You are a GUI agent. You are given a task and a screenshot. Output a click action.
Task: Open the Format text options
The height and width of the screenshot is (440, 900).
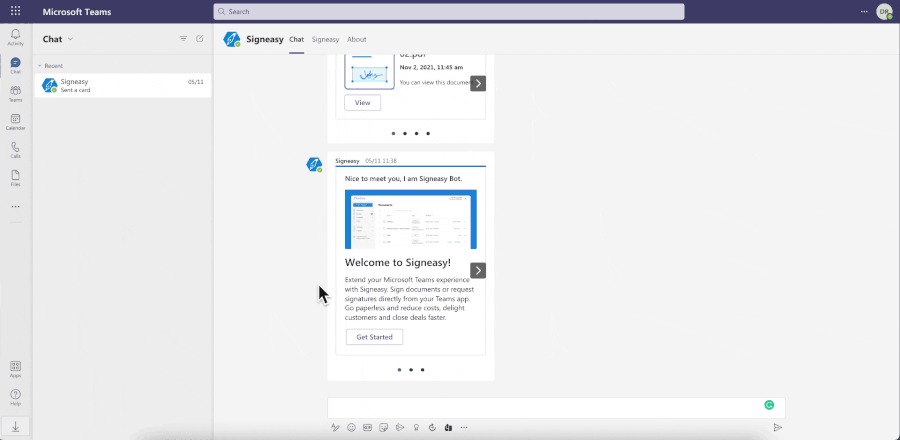[335, 427]
